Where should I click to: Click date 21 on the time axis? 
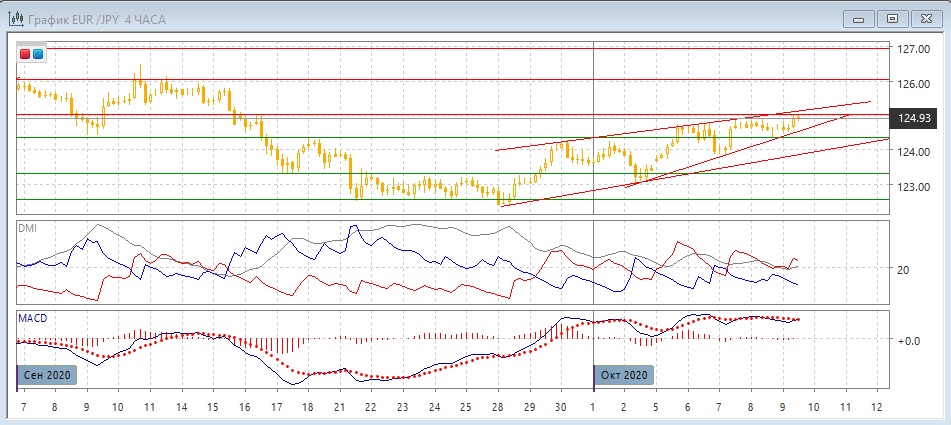[x=339, y=407]
